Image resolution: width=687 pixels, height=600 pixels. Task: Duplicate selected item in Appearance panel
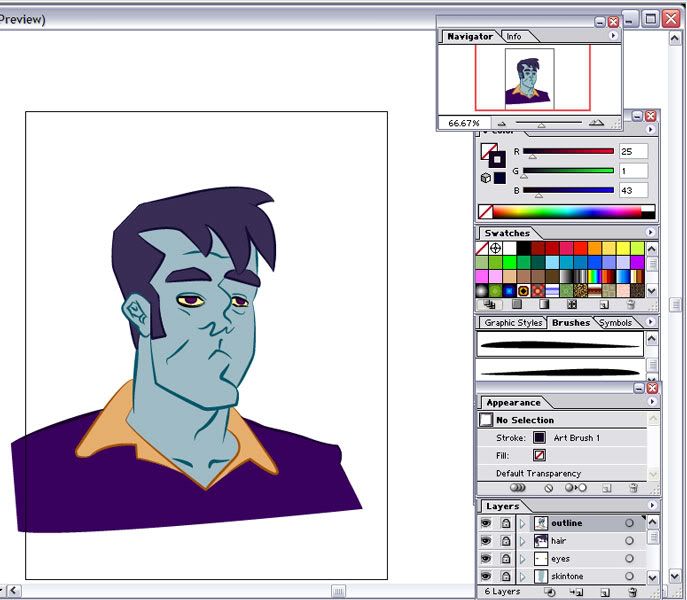click(x=606, y=488)
